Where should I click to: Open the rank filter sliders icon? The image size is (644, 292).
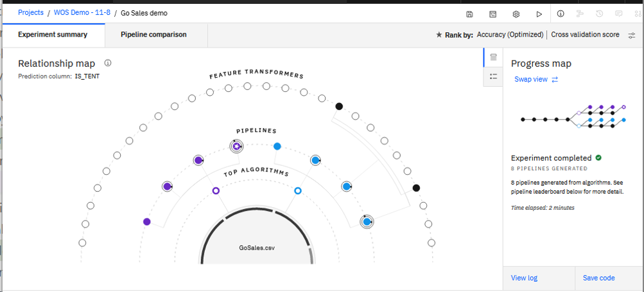click(x=632, y=35)
